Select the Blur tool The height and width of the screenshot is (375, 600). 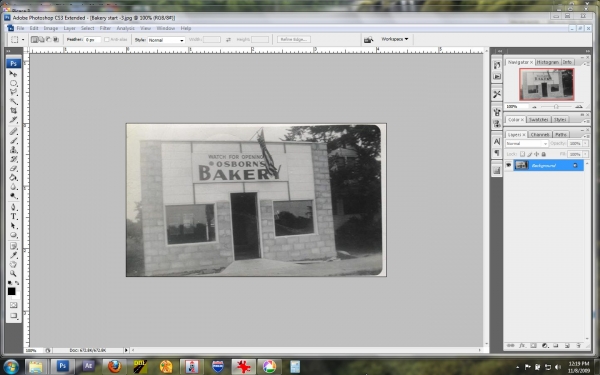tap(13, 187)
